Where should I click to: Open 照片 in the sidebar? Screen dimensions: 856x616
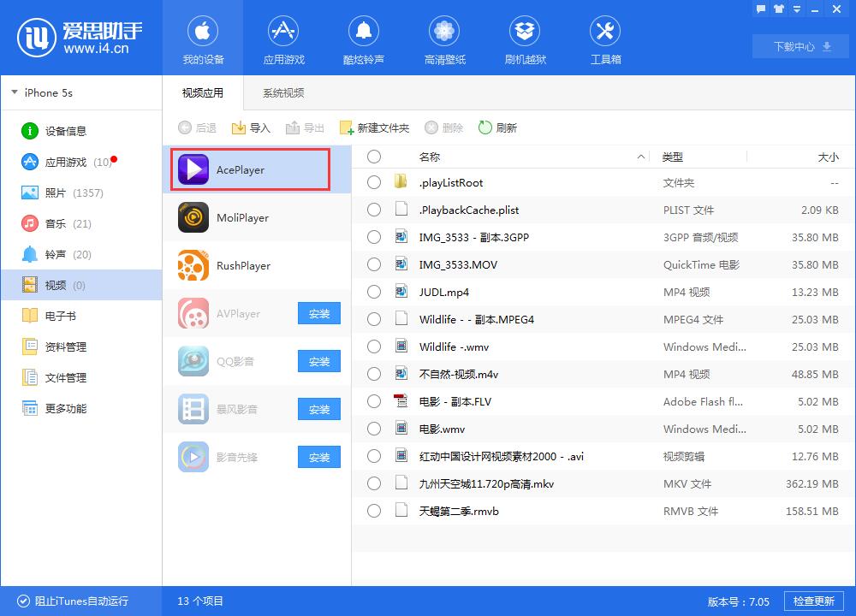pyautogui.click(x=50, y=192)
